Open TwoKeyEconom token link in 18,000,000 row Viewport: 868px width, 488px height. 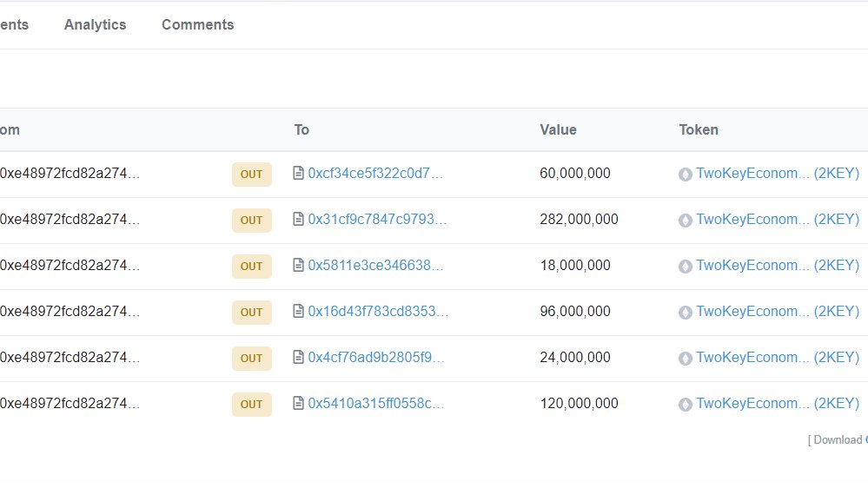click(778, 265)
